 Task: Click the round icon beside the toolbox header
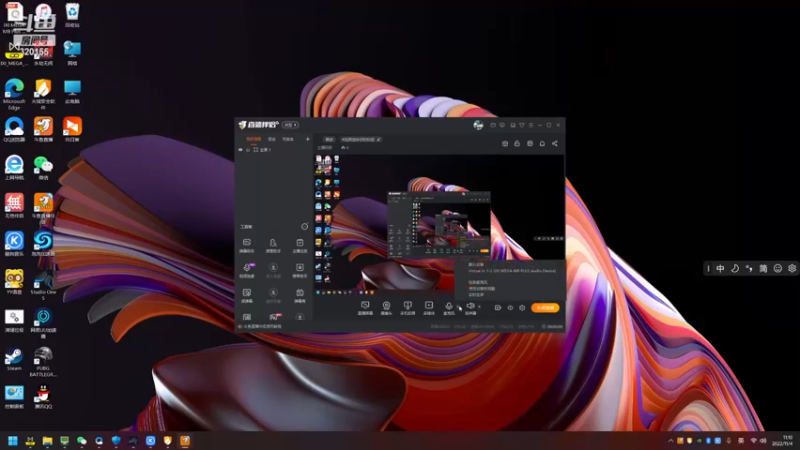click(305, 227)
